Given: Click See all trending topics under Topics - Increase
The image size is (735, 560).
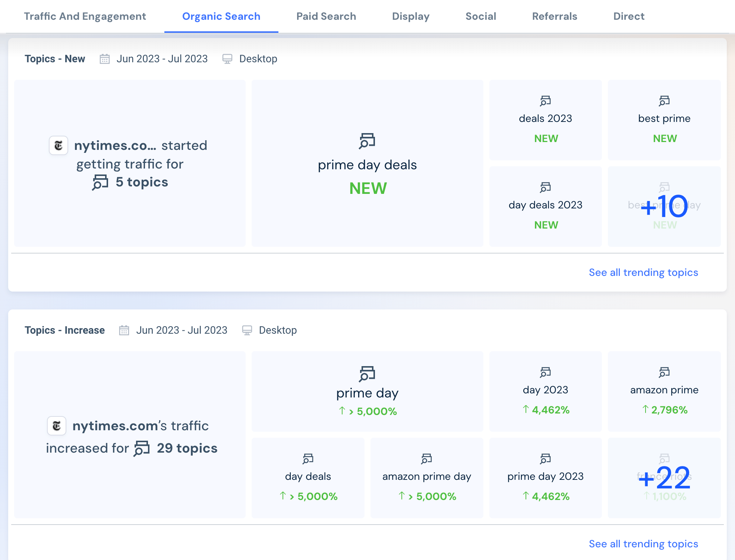Looking at the screenshot, I should pyautogui.click(x=644, y=544).
